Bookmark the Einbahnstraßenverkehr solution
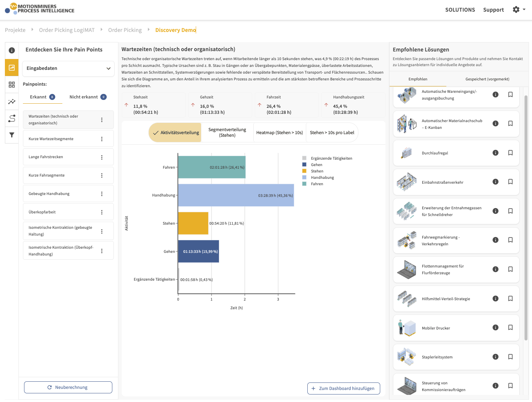The height and width of the screenshot is (402, 532). (510, 182)
